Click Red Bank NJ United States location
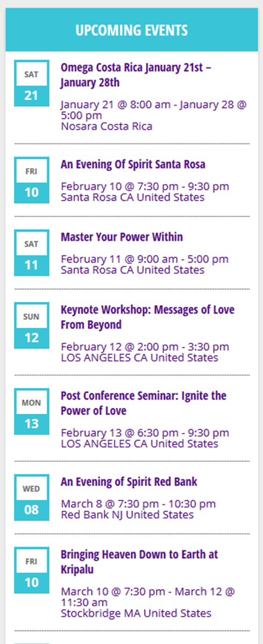The image size is (263, 644). tap(127, 515)
